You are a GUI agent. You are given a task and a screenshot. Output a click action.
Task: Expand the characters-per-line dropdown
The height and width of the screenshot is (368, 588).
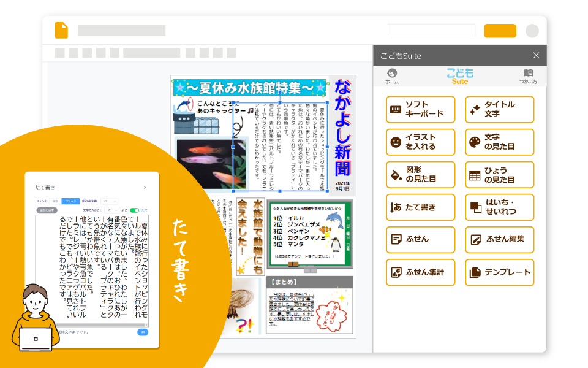click(x=110, y=201)
